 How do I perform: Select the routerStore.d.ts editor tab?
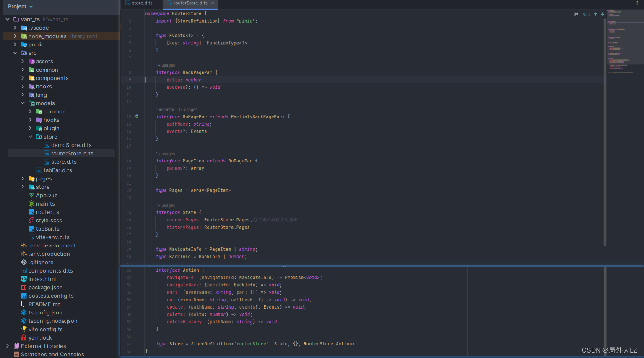(x=190, y=3)
